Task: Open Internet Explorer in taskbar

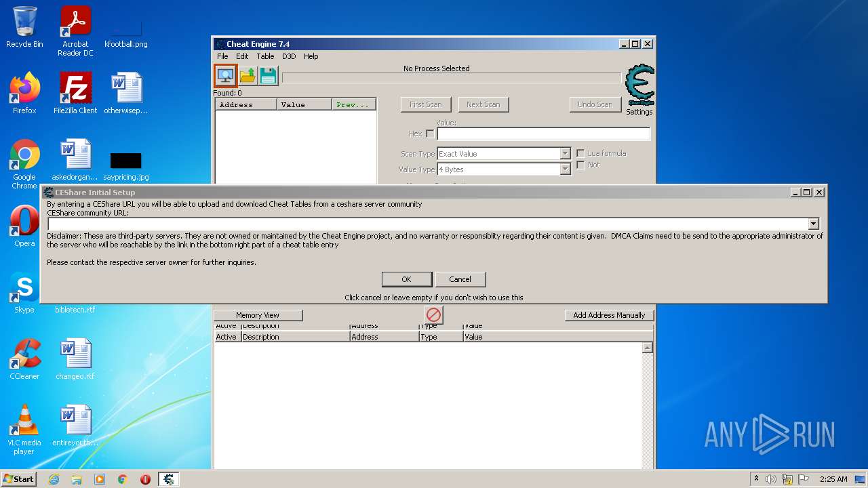Action: [x=54, y=479]
